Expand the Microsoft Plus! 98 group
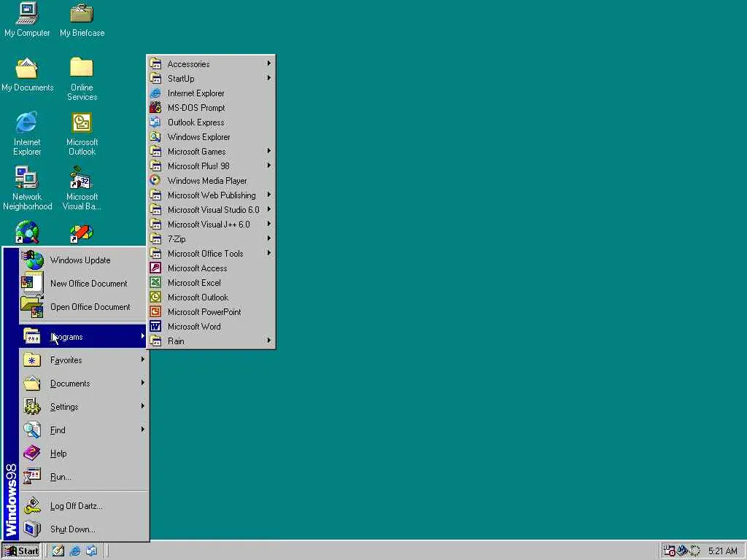Screen dimensions: 747x560 [211, 166]
